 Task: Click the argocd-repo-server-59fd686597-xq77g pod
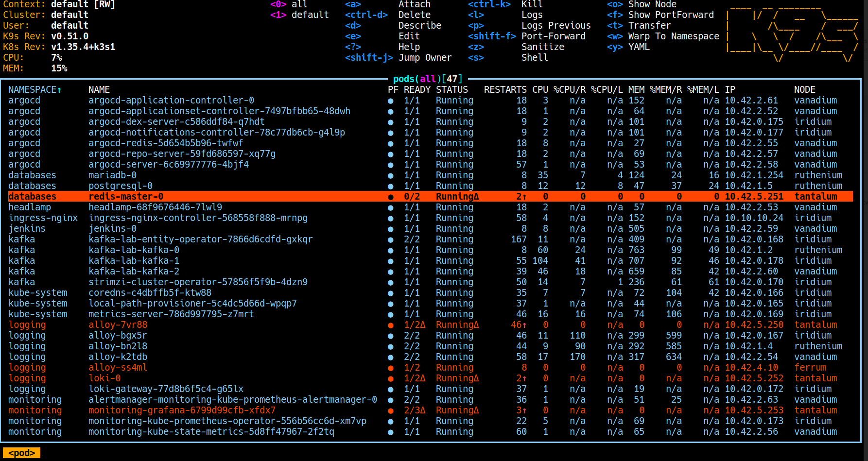(182, 154)
